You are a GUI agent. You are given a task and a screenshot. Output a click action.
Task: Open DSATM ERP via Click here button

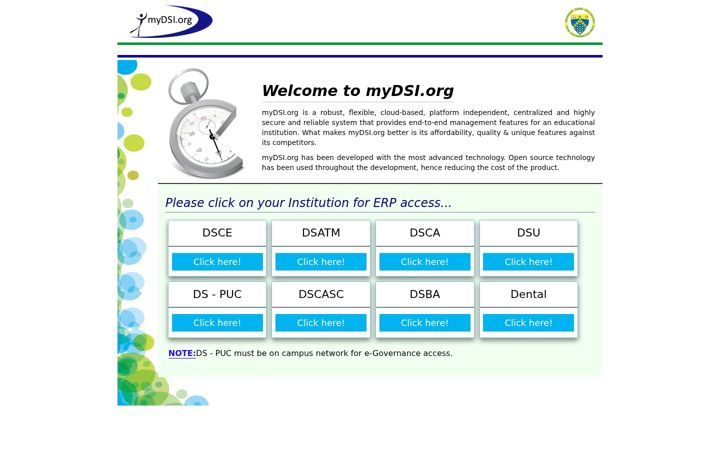click(321, 262)
